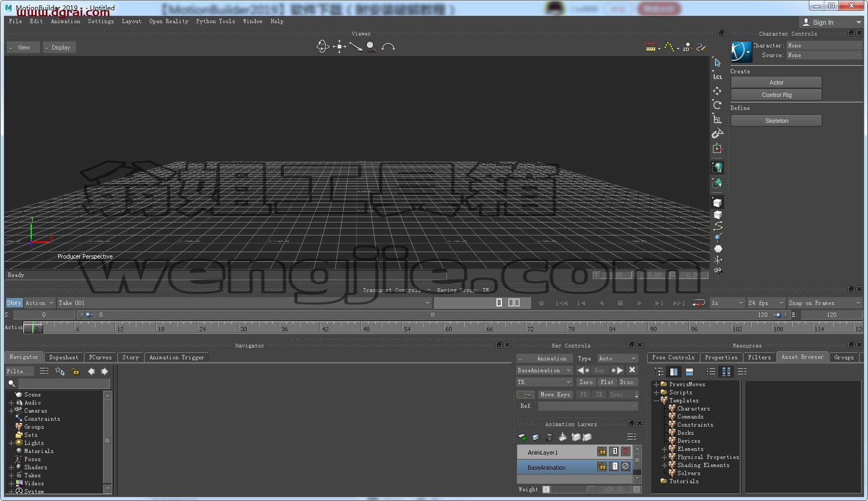The width and height of the screenshot is (868, 501).
Task: Delete key with the X icon
Action: 632,370
